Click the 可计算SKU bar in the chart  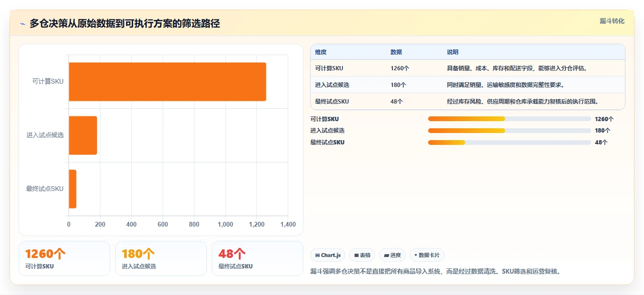167,82
